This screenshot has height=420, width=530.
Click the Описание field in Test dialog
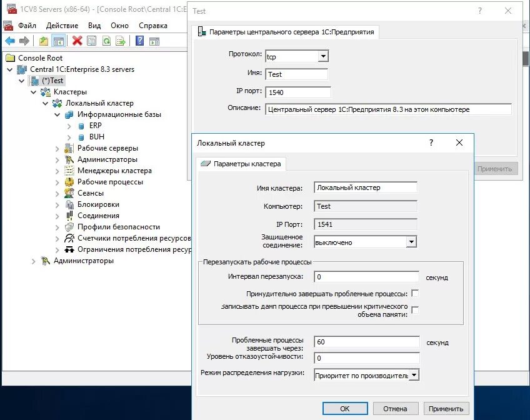tap(388, 109)
